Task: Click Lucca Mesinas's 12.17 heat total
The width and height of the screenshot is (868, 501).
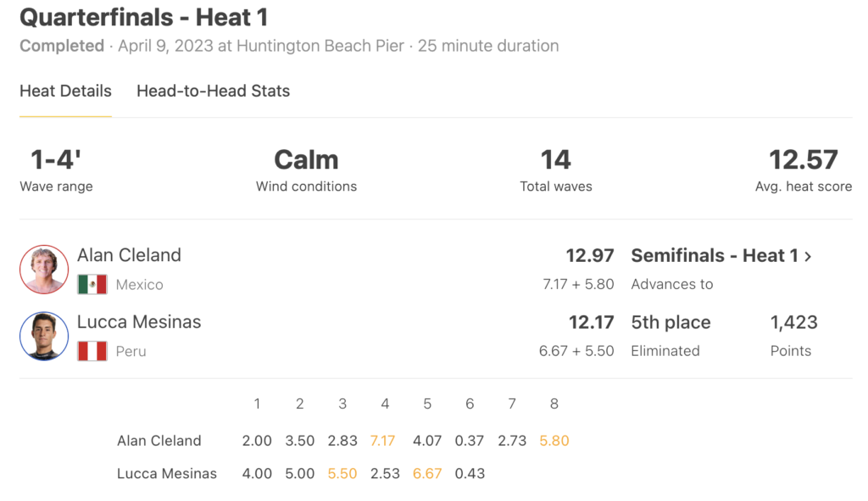Action: (591, 322)
